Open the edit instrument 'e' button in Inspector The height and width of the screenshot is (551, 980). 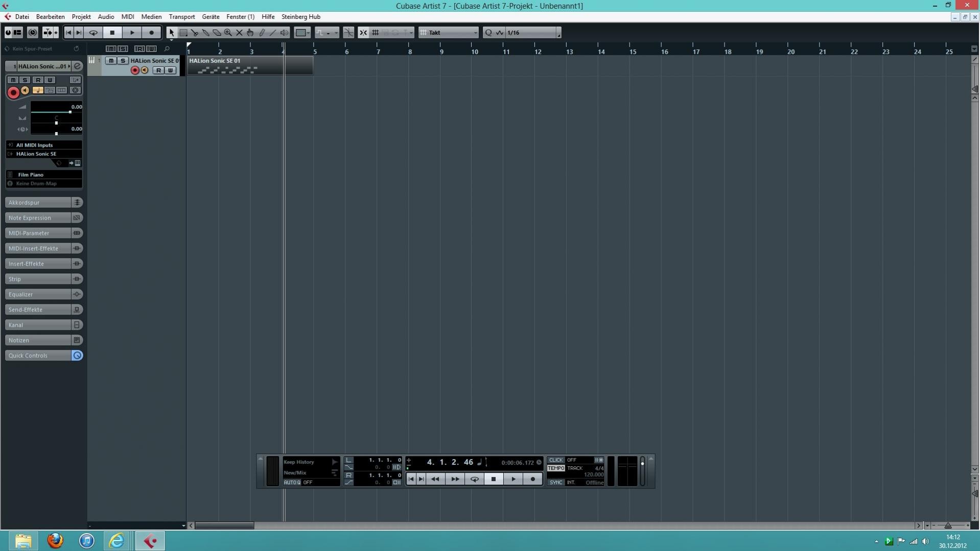click(x=77, y=66)
